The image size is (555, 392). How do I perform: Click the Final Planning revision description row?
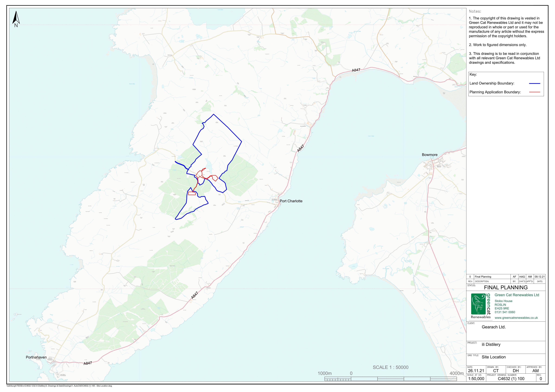[506, 277]
